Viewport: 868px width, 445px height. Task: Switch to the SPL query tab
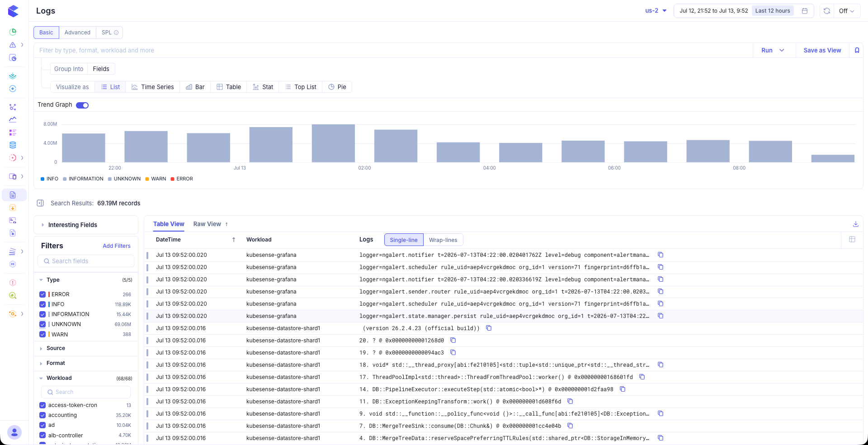click(109, 33)
